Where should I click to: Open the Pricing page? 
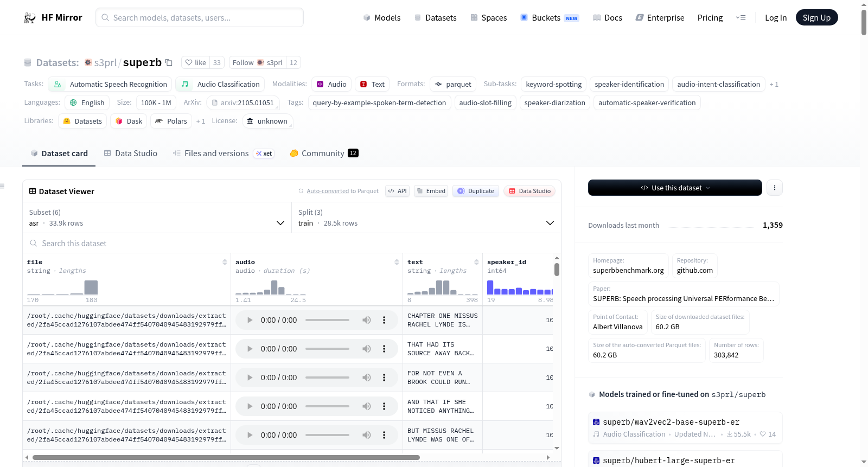point(710,18)
